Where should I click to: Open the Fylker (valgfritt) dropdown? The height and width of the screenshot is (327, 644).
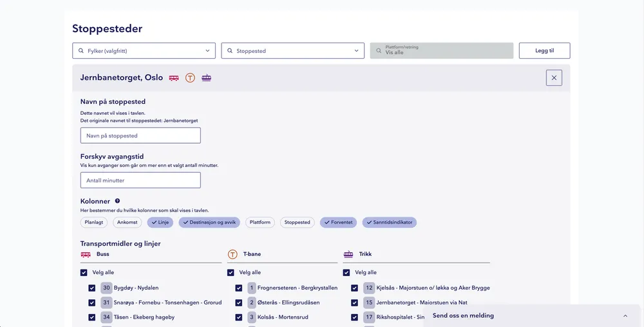[144, 51]
